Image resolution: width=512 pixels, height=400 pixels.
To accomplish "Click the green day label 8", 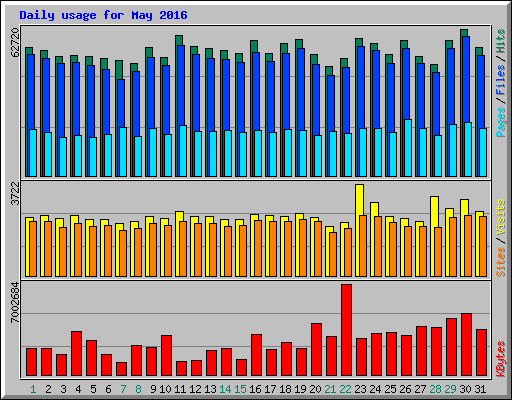I will pyautogui.click(x=138, y=389).
